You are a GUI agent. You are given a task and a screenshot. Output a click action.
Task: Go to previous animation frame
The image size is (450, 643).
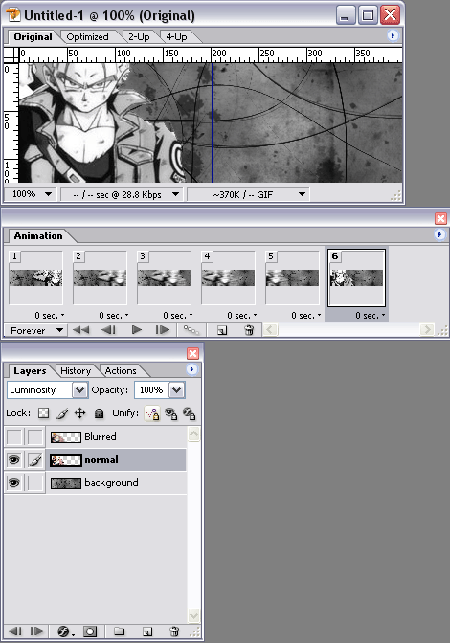point(108,330)
